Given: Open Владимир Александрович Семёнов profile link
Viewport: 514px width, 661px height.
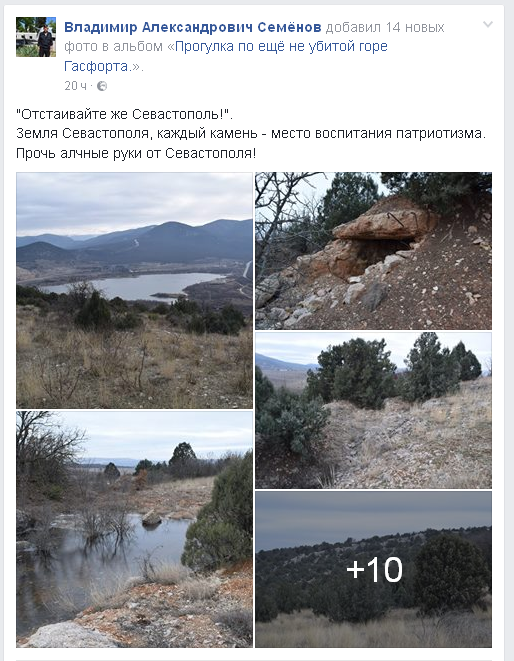Looking at the screenshot, I should tap(193, 27).
